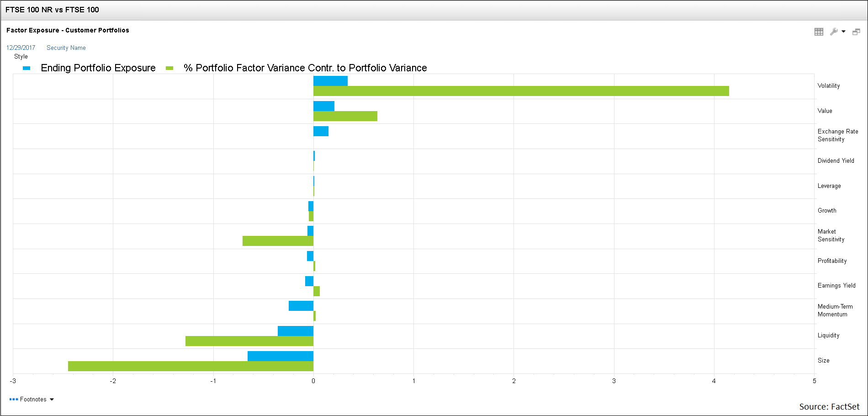Click the green Volatility variance bar
868x416 pixels.
pyautogui.click(x=521, y=91)
